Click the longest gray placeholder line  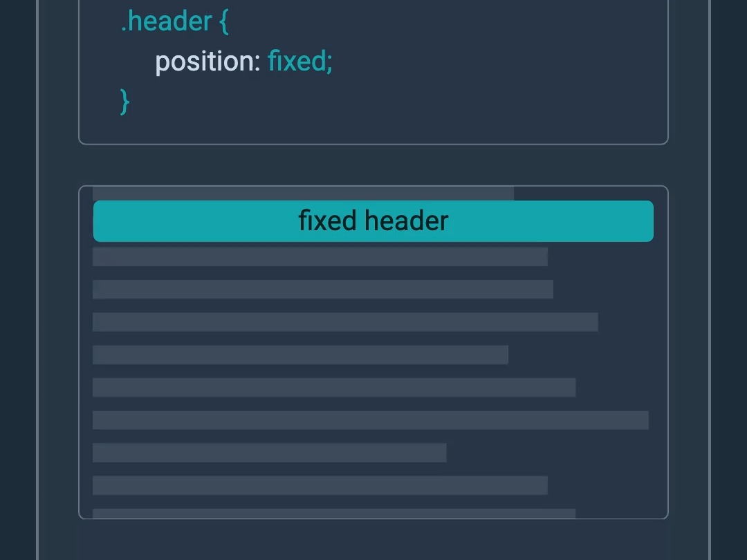click(x=370, y=420)
